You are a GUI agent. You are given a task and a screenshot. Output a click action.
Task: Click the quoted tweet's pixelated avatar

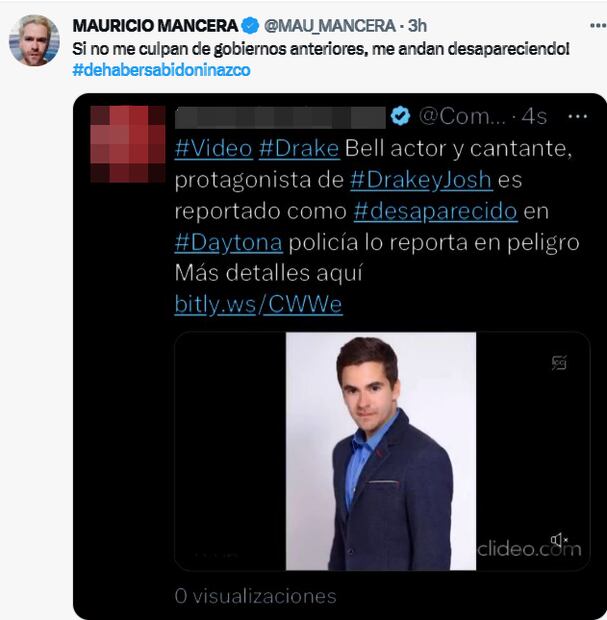pos(128,144)
